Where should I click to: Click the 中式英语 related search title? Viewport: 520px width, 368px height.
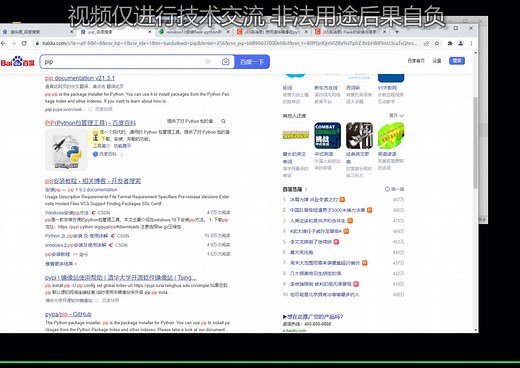[x=324, y=154]
